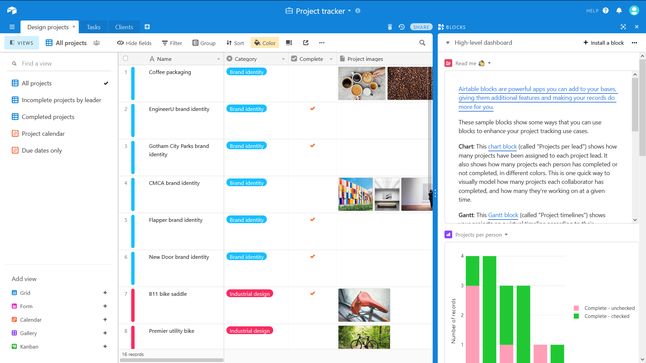Click the Share button

421,27
